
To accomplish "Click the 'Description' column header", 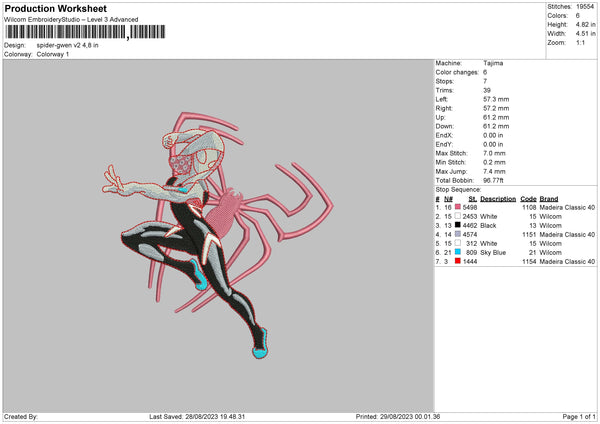I will [498, 199].
